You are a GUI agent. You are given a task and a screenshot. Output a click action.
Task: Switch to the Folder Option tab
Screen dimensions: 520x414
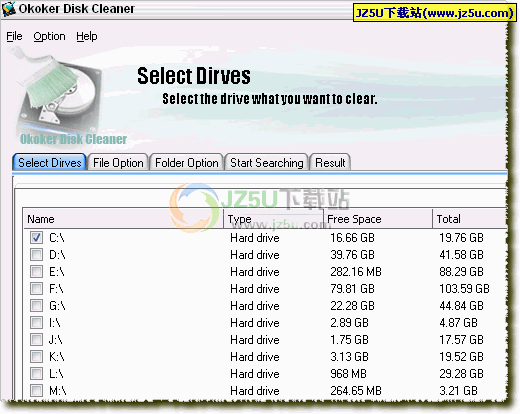point(187,163)
